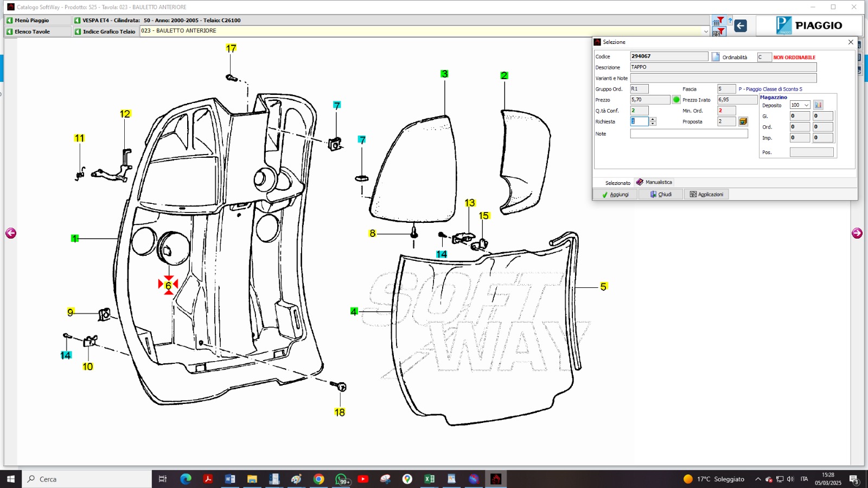Switch to the Manualistica tab
Screen dimensions: 868x488
[654, 182]
